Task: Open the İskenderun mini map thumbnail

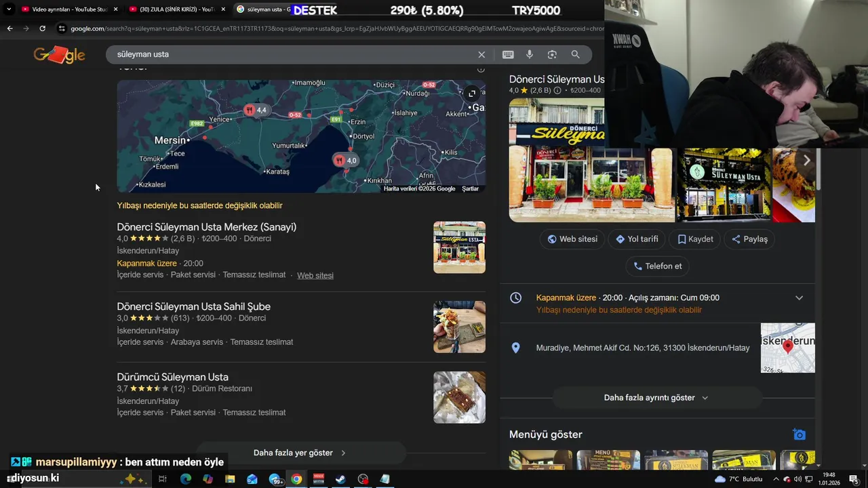Action: (x=787, y=348)
